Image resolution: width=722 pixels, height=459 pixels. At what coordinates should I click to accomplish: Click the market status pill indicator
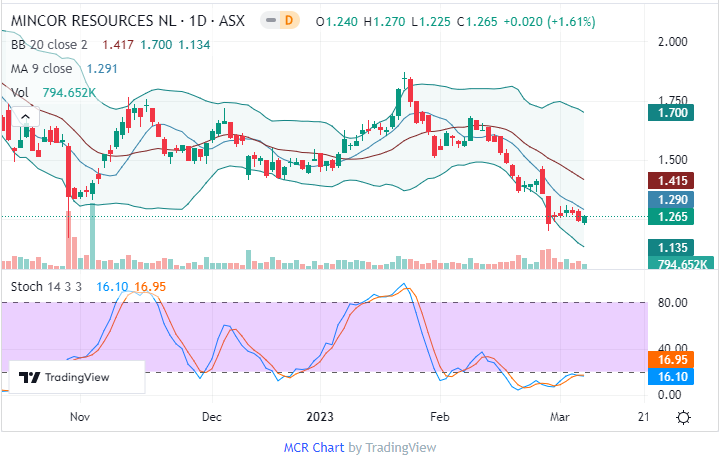(x=269, y=21)
